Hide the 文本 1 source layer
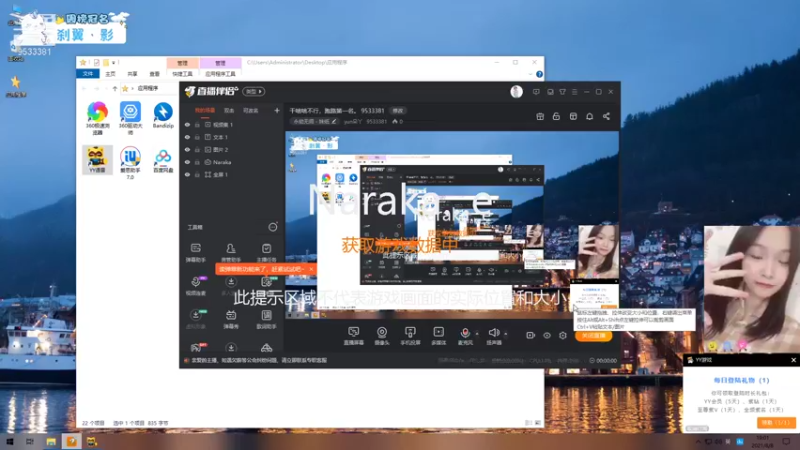Screen dimensions: 800x450 (x=187, y=137)
